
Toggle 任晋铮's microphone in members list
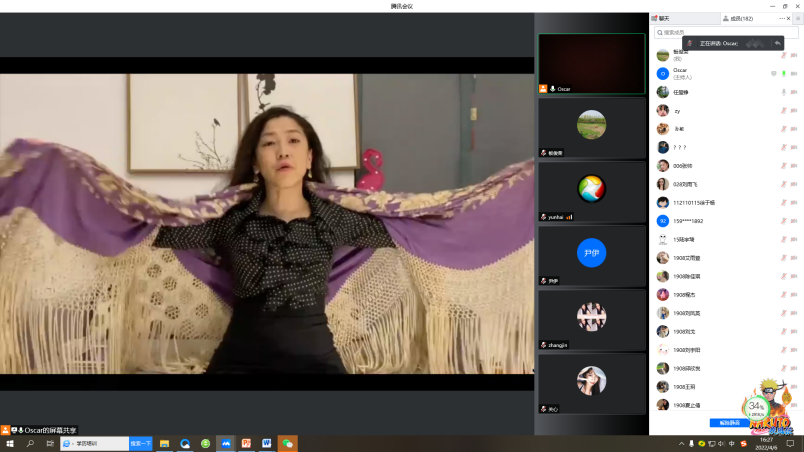783,92
